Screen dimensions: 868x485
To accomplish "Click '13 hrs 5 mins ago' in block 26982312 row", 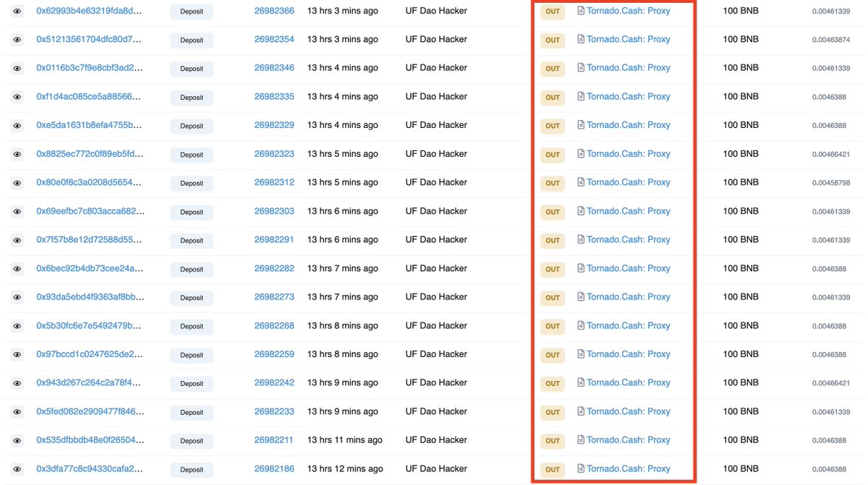I will click(343, 182).
